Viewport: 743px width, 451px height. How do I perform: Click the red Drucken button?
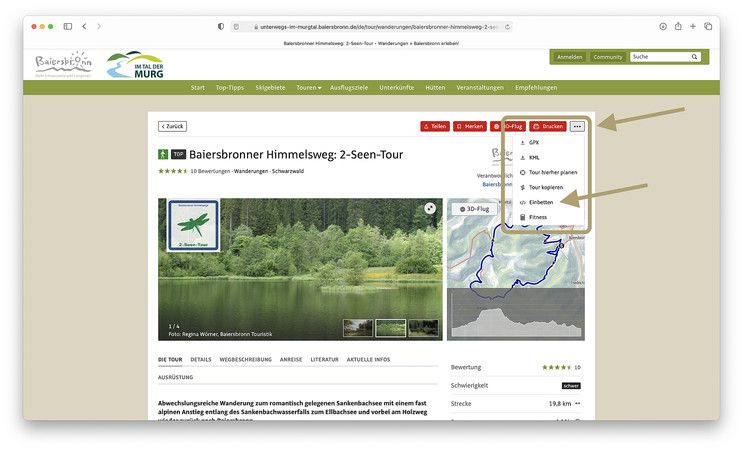(x=548, y=126)
